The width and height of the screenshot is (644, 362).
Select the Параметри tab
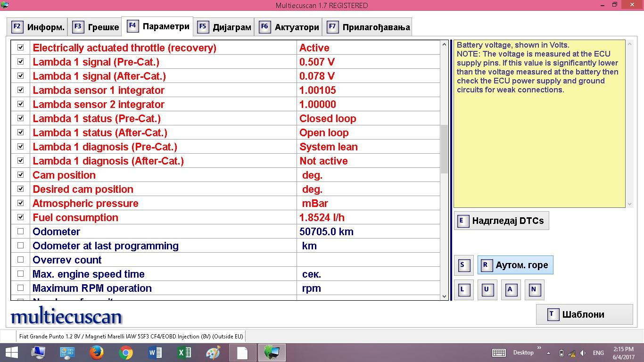tap(157, 26)
